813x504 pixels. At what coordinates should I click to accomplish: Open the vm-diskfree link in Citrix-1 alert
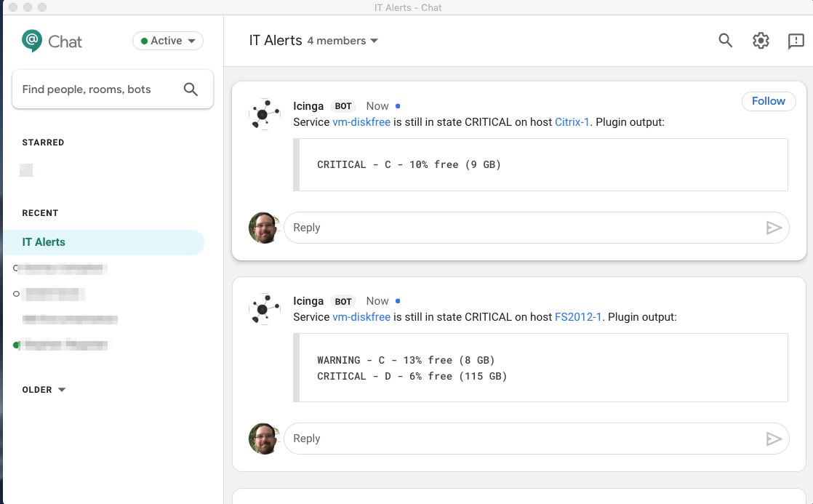tap(361, 122)
